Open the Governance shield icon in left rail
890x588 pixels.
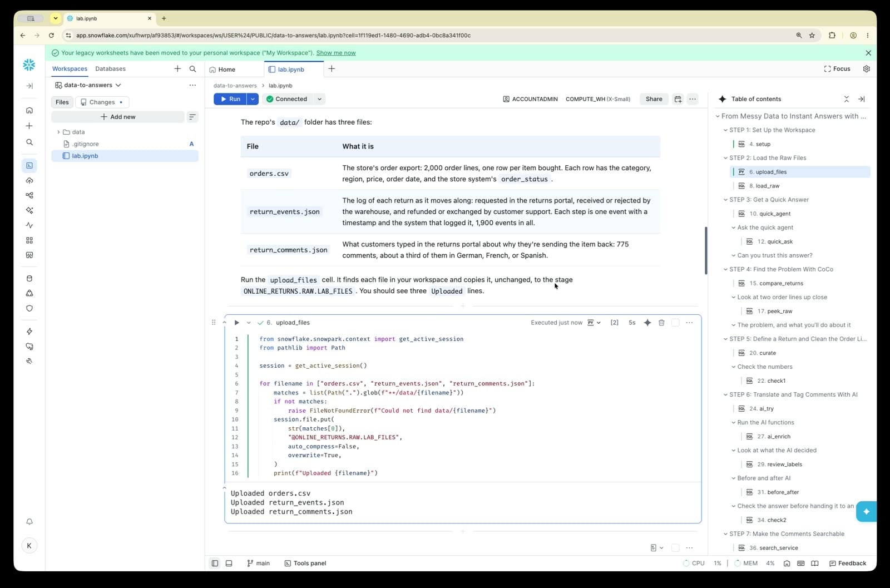(x=29, y=308)
